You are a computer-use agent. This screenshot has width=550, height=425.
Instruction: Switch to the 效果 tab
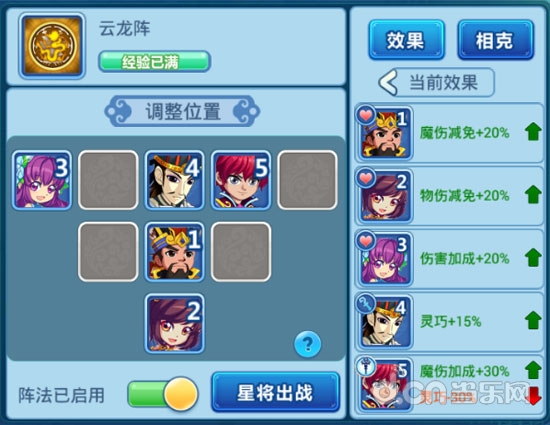(x=407, y=40)
